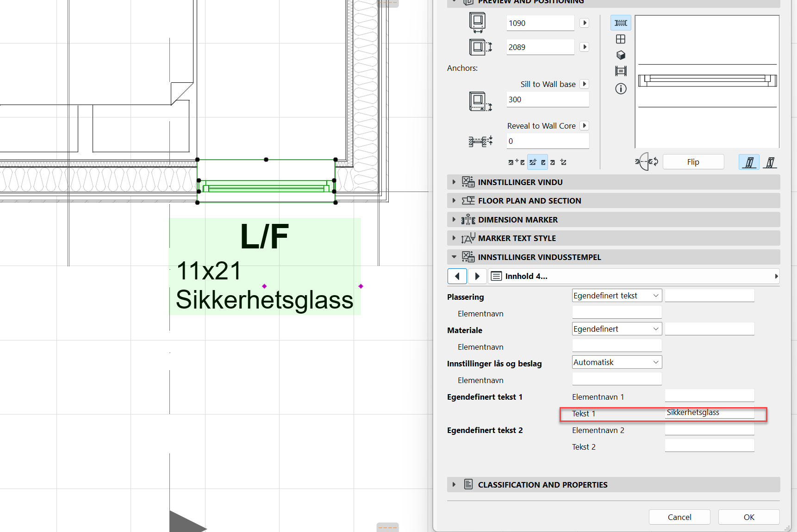Open the Plassering dropdown showing Egendefinert tekst
797x532 pixels.
(x=616, y=296)
